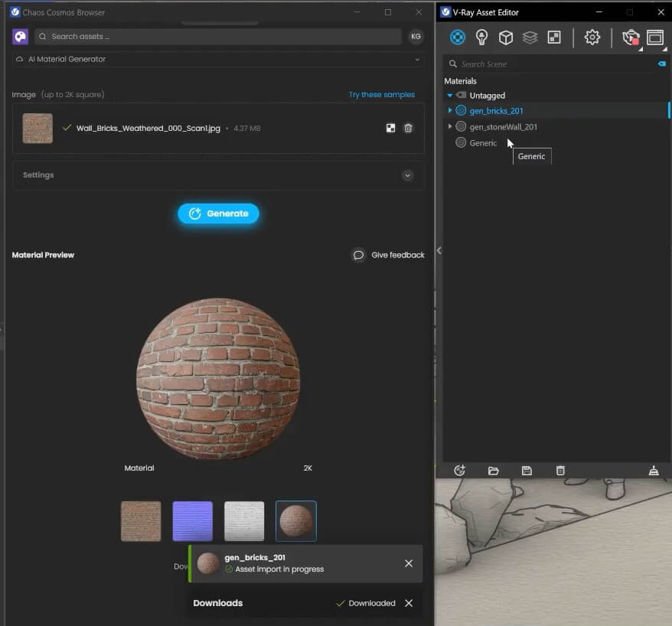Collapse the Asset Editor side panel arrow

pos(439,251)
